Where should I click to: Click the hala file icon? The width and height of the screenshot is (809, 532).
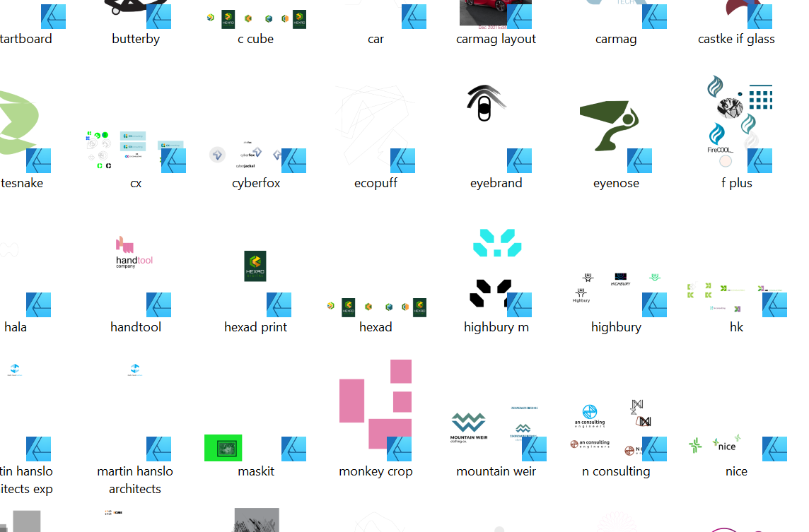click(25, 279)
